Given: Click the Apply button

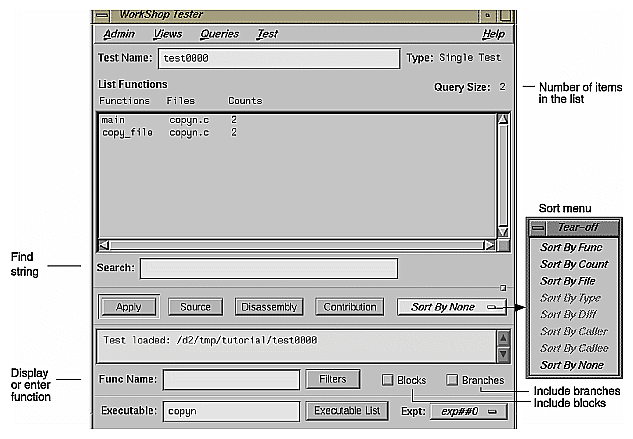Looking at the screenshot, I should (129, 307).
